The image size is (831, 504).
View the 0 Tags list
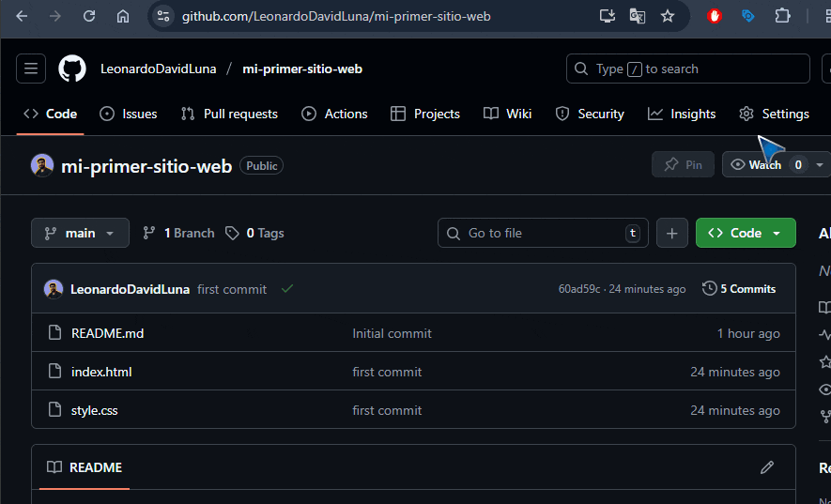254,233
